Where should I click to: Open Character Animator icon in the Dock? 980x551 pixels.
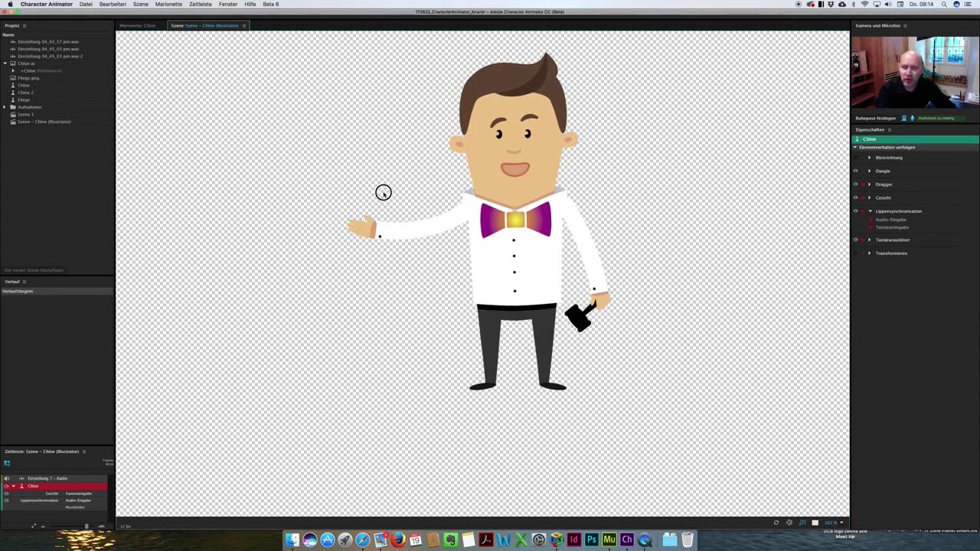[x=626, y=540]
